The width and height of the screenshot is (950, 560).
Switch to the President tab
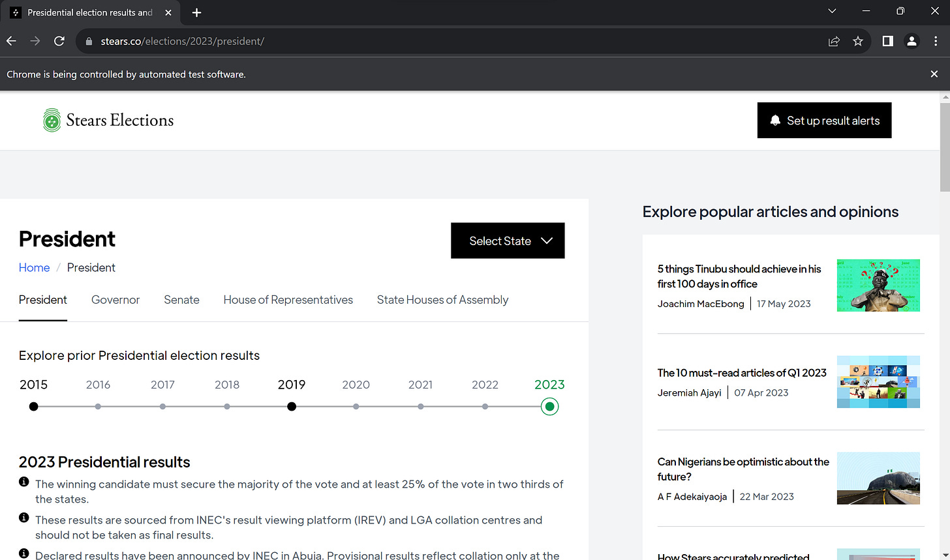click(x=43, y=300)
